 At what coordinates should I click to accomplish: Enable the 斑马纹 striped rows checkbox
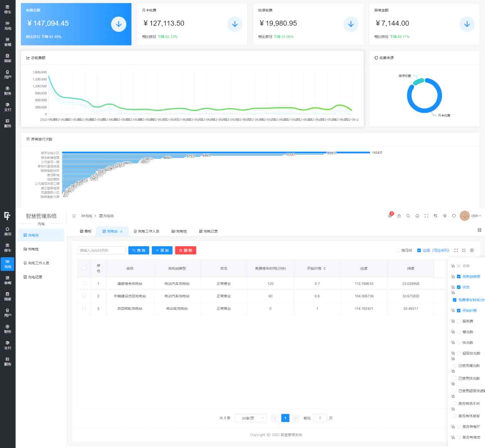coord(398,251)
